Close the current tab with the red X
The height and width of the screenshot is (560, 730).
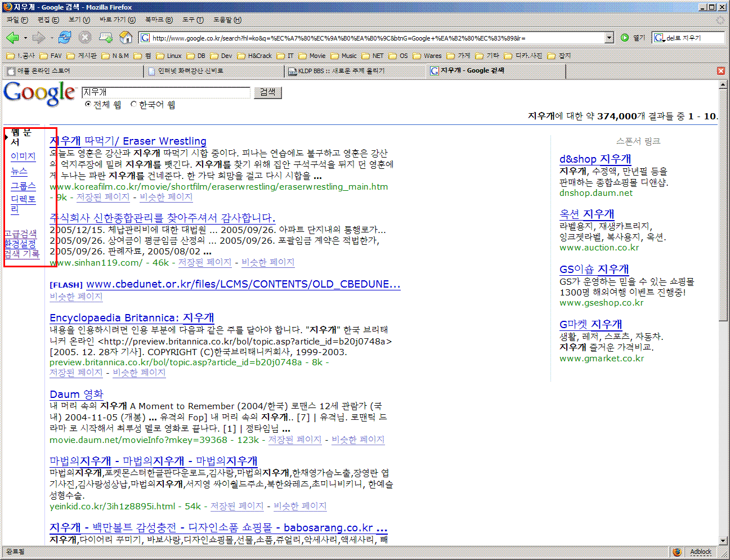pos(720,71)
